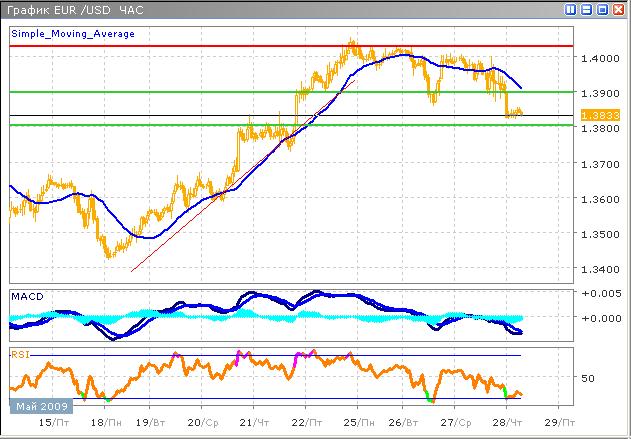
Task: Select the upper green line near 1.3900
Action: click(150, 92)
